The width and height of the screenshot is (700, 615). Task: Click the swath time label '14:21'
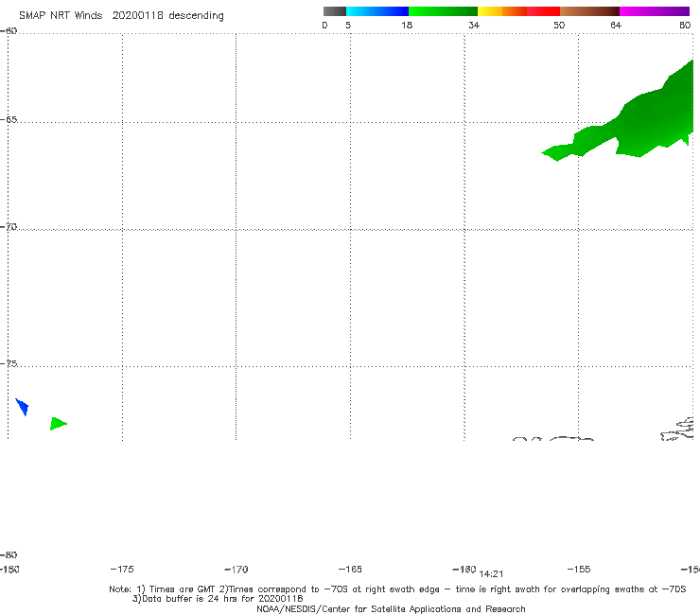[x=491, y=574]
